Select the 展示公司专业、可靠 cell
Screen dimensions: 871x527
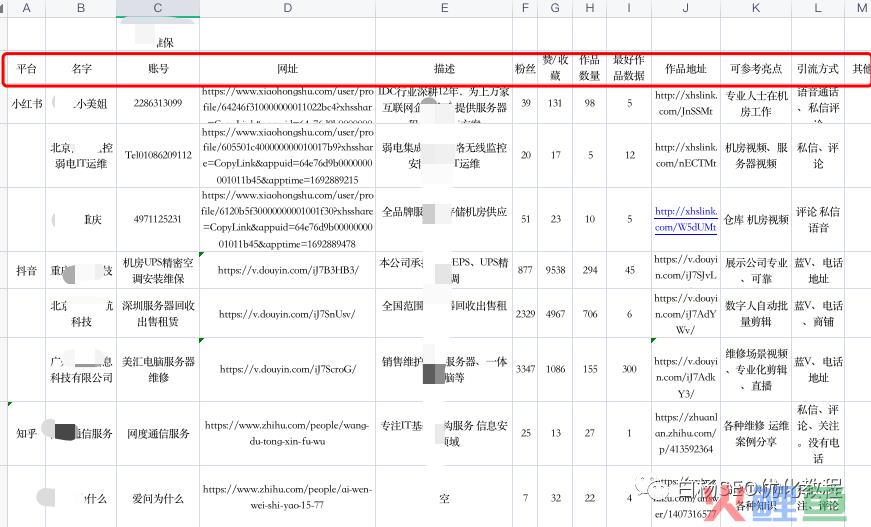tap(755, 270)
